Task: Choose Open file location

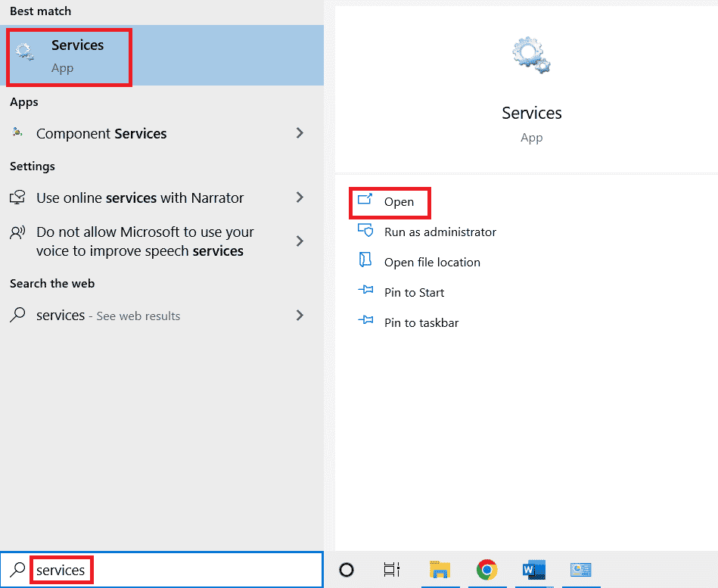Action: (x=432, y=263)
